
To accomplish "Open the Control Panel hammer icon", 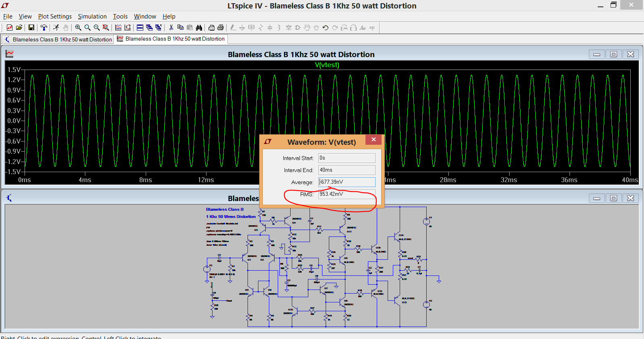I will tap(44, 28).
